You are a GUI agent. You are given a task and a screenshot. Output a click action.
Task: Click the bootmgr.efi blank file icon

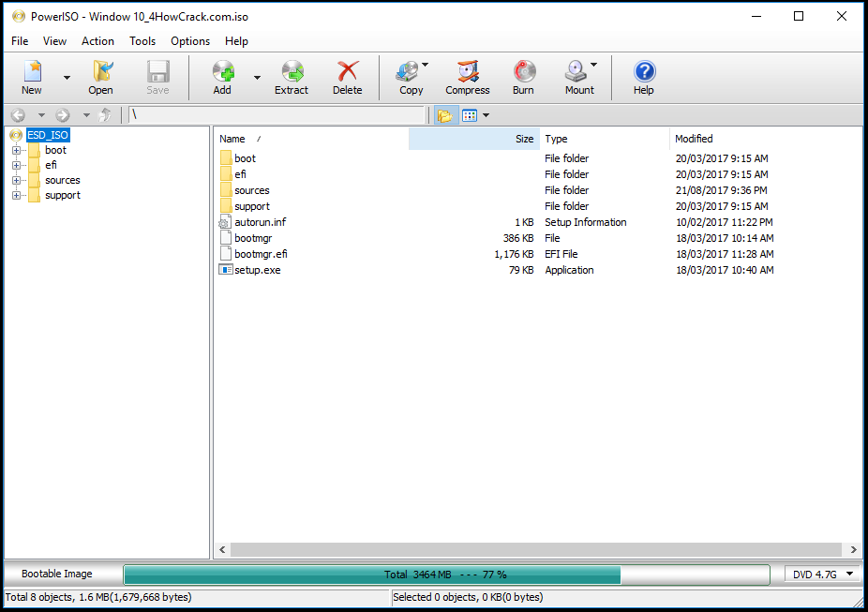click(225, 254)
